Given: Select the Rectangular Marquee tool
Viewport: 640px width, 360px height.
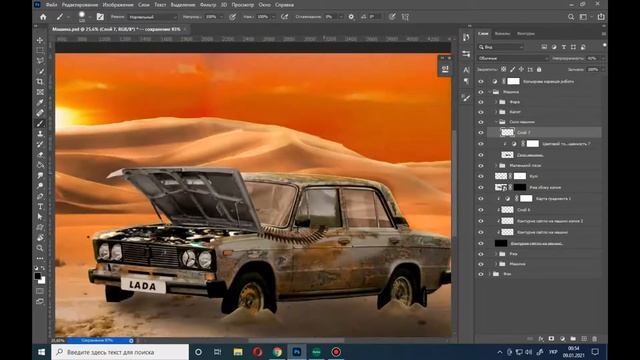Looking at the screenshot, I should tap(40, 51).
